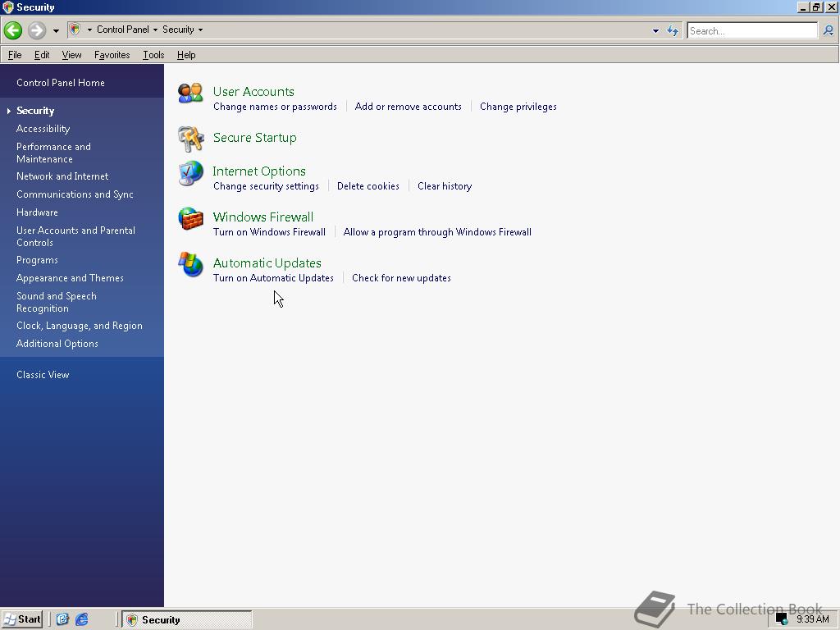Open recent pages dropdown beside Forward button
This screenshot has width=840, height=630.
point(56,31)
